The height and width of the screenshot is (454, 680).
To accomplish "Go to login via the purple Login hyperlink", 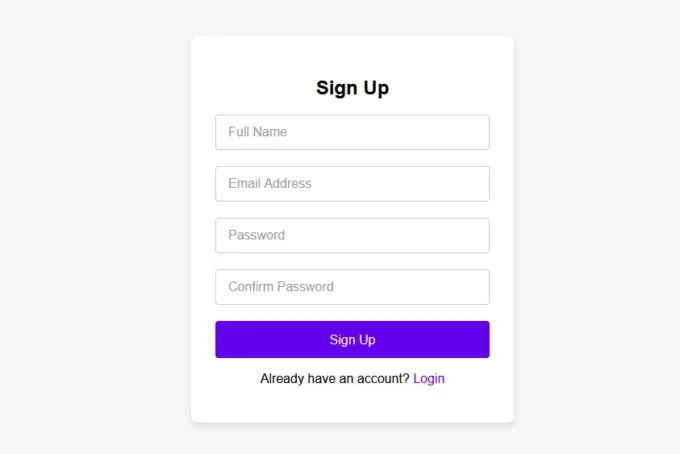I will tap(429, 379).
